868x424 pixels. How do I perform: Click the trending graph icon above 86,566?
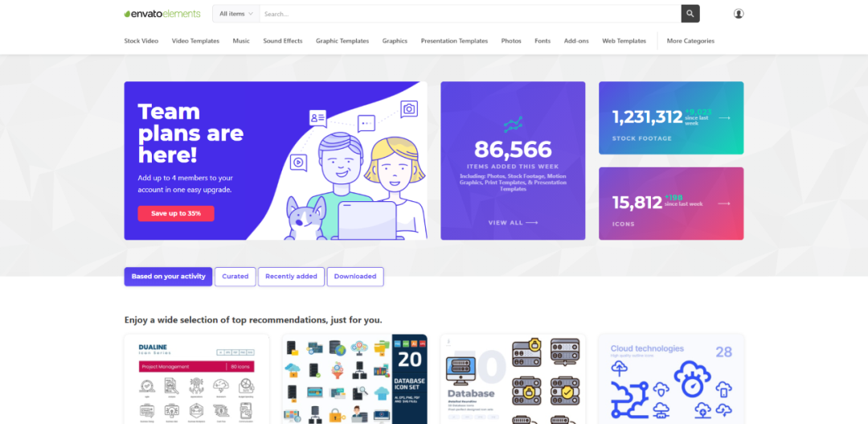coord(513,124)
